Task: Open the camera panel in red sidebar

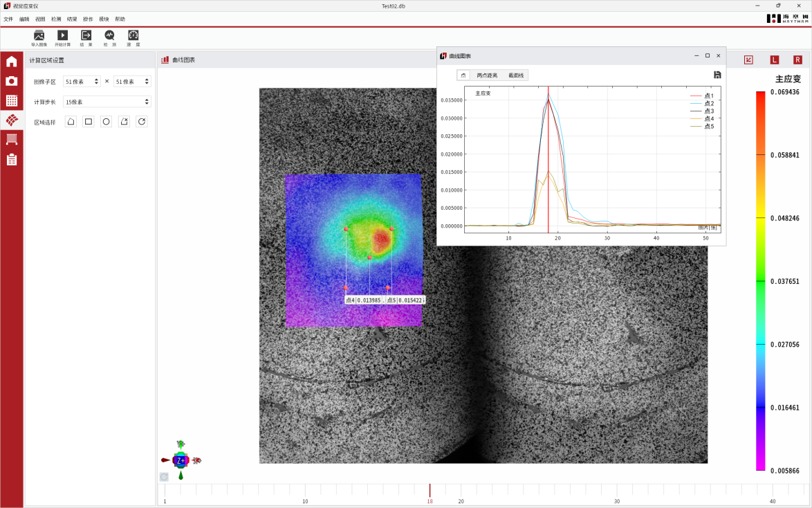Action: click(x=12, y=81)
